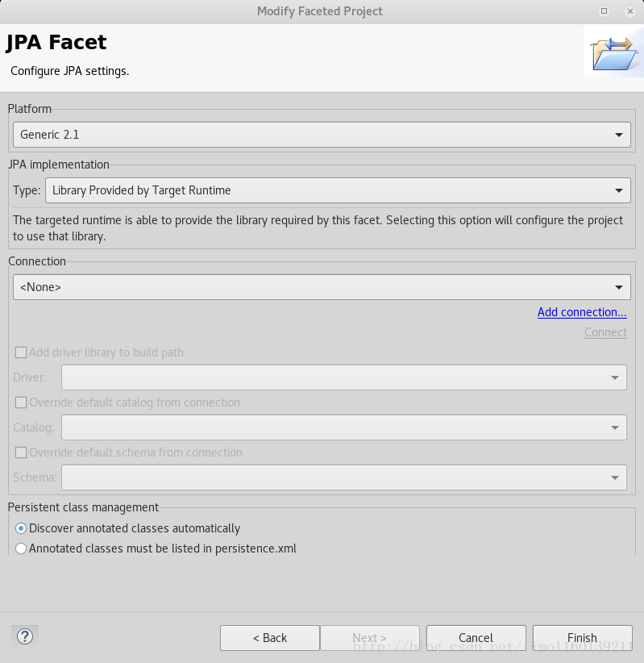
Task: Click the Connect link
Action: coord(605,332)
